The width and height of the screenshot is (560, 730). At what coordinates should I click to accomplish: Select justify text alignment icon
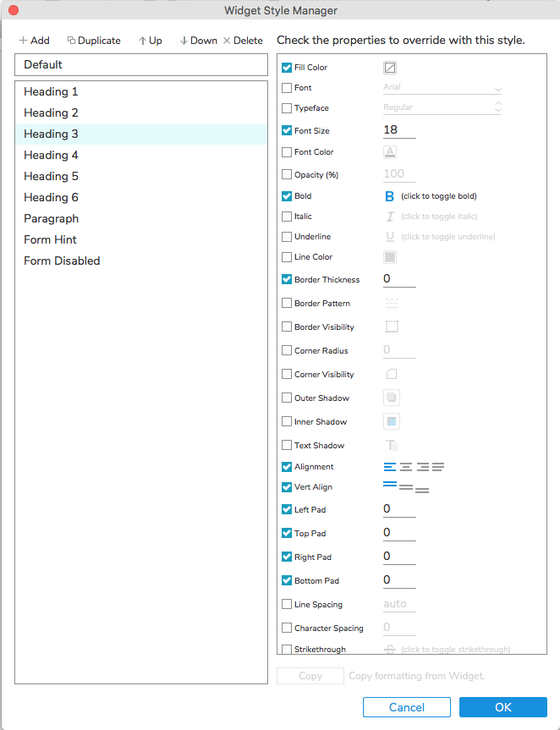coord(438,466)
